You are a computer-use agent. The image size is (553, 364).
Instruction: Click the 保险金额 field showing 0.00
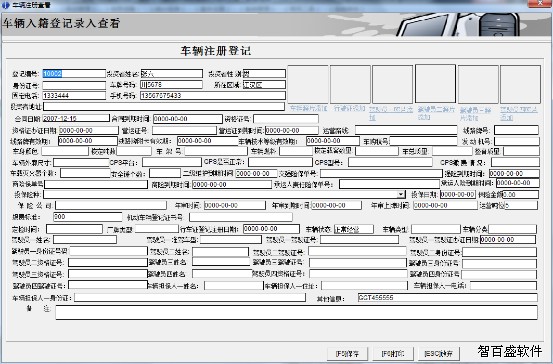pyautogui.click(x=520, y=194)
